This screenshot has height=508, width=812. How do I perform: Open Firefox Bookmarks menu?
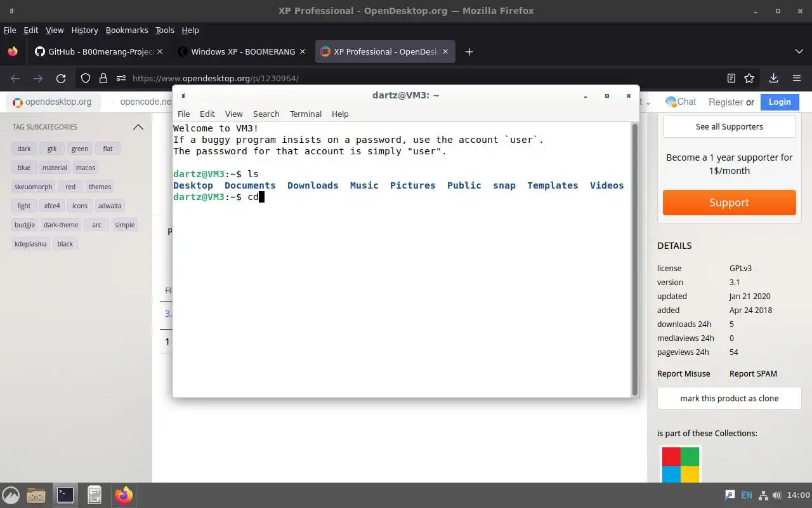(x=127, y=30)
